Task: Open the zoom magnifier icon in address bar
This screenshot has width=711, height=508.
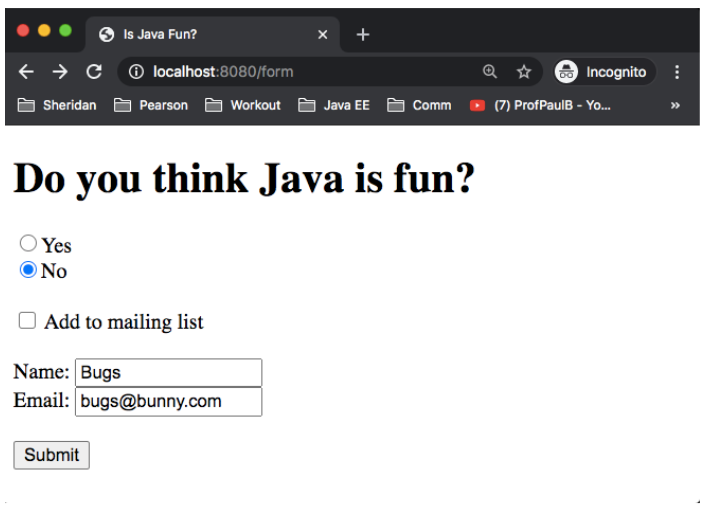Action: pyautogui.click(x=490, y=72)
